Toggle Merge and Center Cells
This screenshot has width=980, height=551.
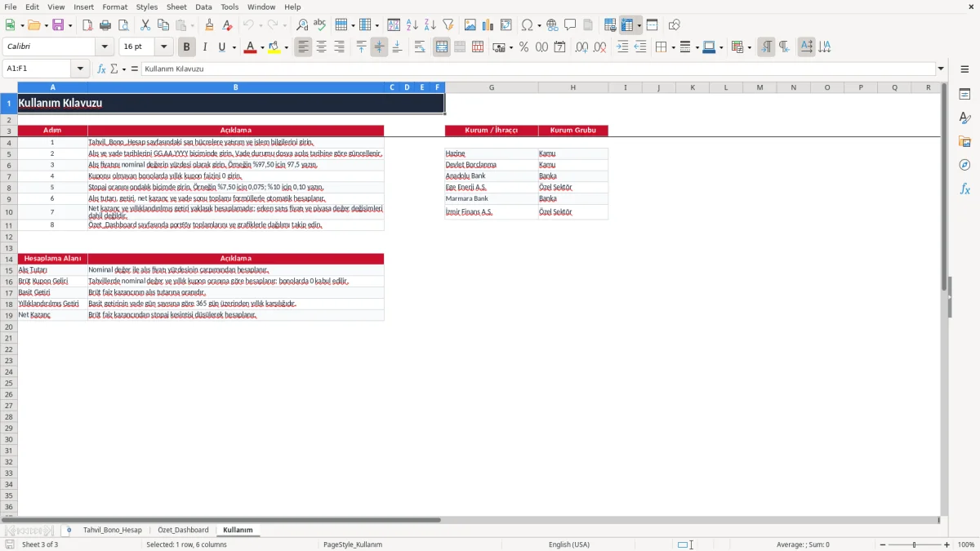442,47
